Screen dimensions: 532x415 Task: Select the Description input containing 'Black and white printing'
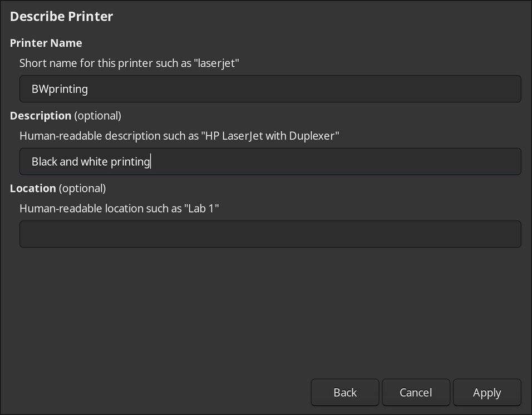[270, 161]
